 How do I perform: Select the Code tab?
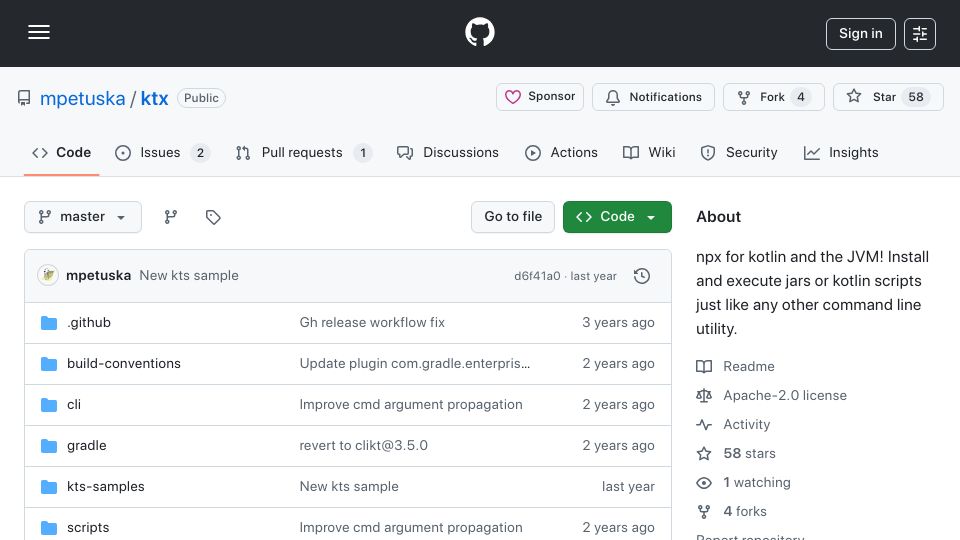pos(62,152)
